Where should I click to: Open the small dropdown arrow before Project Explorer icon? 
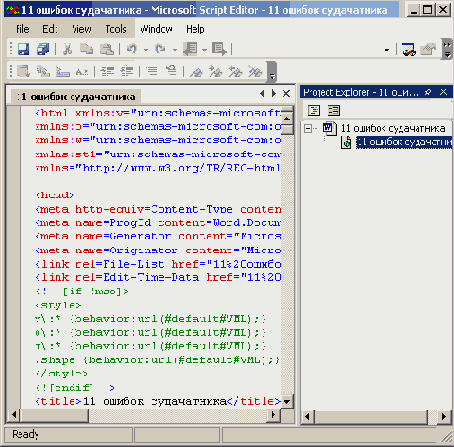(x=387, y=50)
